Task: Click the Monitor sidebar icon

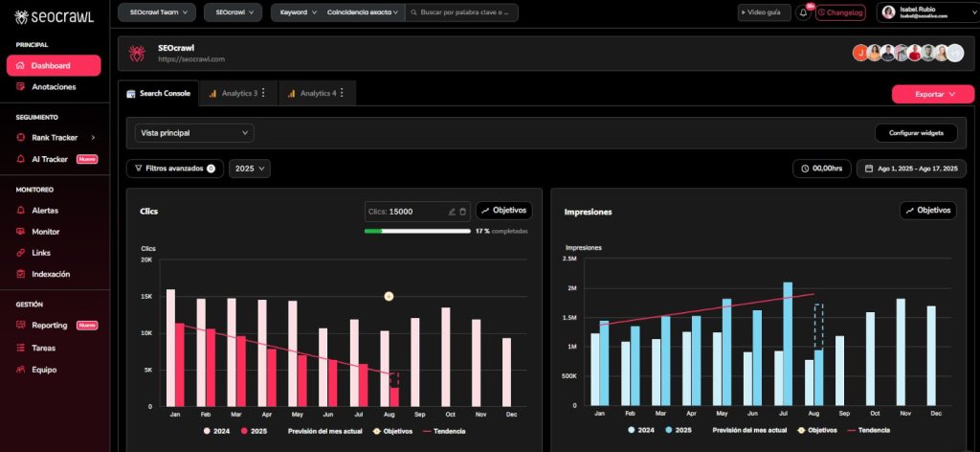Action: (x=21, y=232)
